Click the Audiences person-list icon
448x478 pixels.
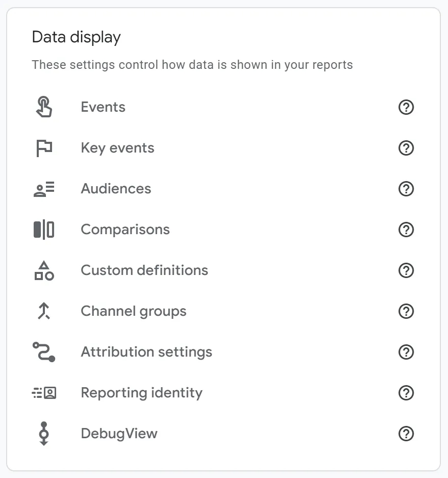pos(44,189)
